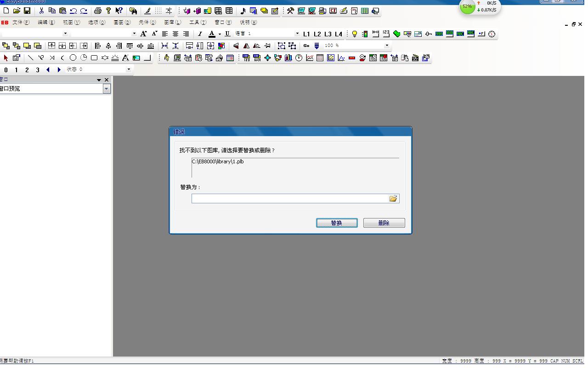Insert the clock-style meter display object
The height and width of the screenshot is (368, 588).
click(492, 34)
